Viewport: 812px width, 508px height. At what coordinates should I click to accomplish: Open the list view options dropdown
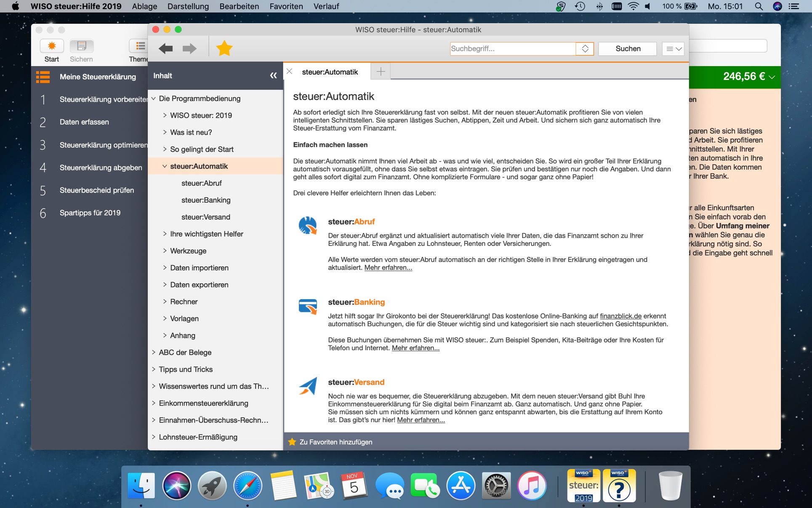click(673, 49)
